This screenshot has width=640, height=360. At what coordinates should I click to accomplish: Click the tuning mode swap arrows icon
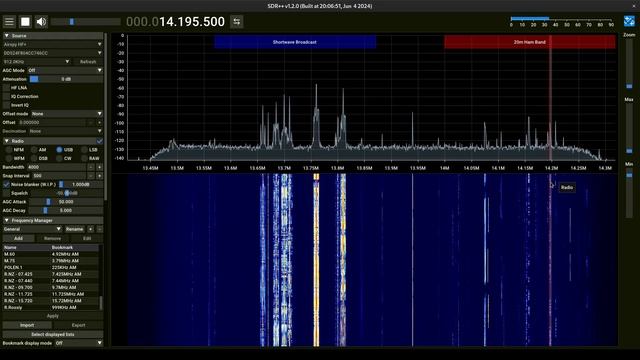pyautogui.click(x=237, y=22)
